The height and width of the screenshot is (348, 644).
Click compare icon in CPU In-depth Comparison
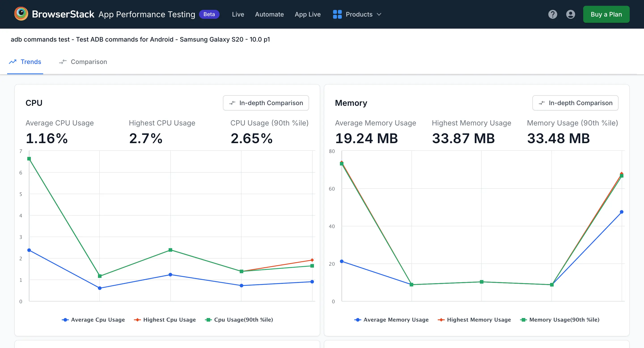click(232, 103)
